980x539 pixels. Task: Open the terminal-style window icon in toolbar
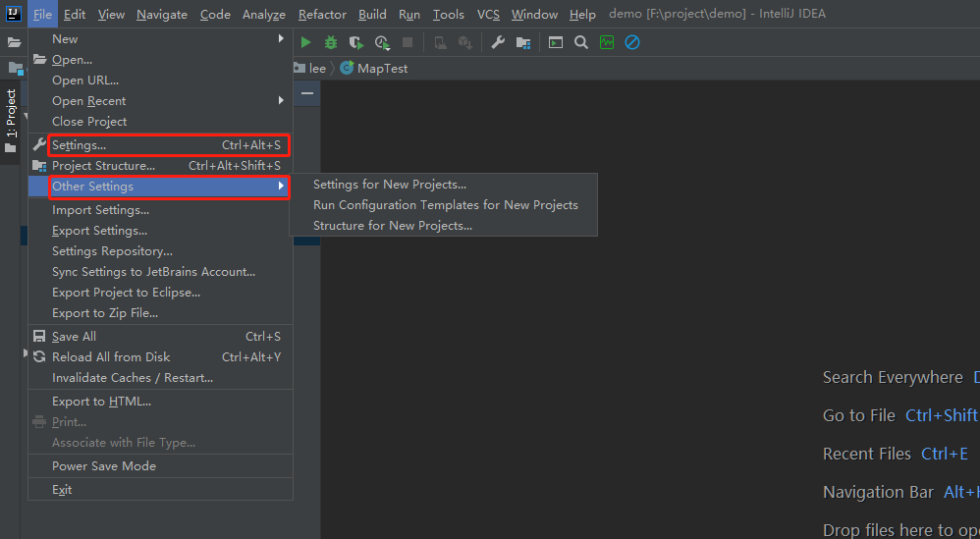pyautogui.click(x=556, y=42)
